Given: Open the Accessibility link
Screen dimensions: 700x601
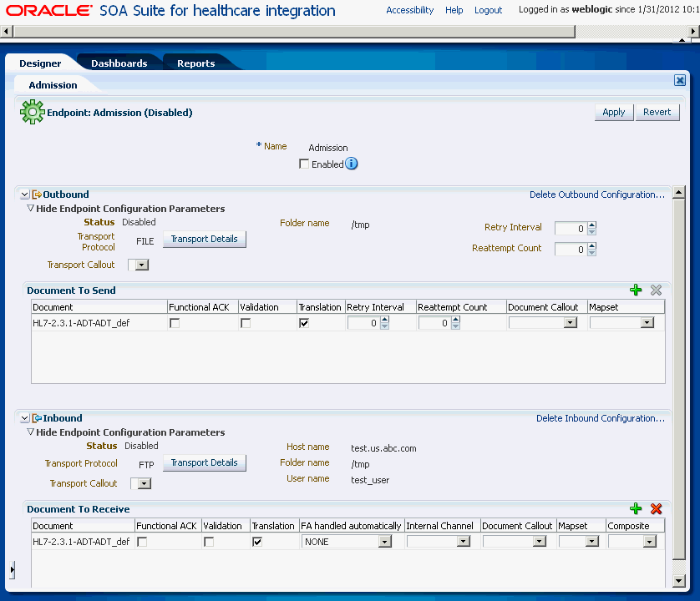Looking at the screenshot, I should [409, 10].
